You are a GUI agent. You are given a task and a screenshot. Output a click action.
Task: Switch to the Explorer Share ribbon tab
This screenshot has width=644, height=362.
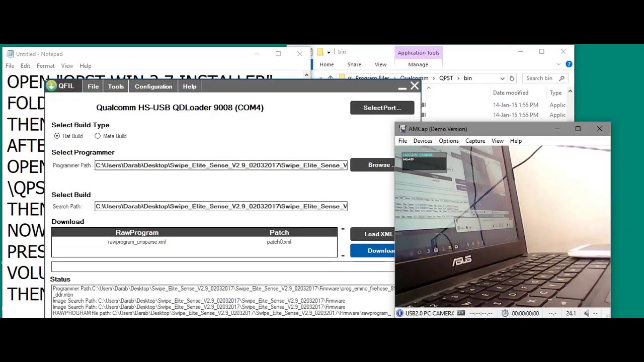(x=354, y=64)
